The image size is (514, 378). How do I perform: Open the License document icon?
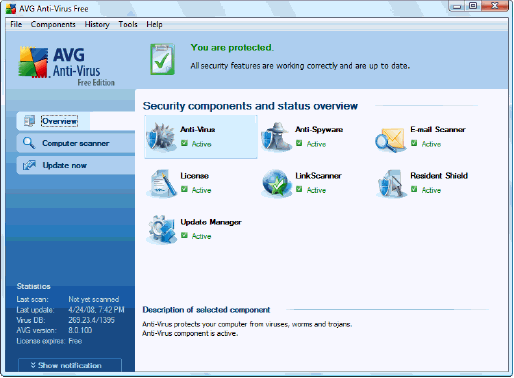[x=162, y=184]
